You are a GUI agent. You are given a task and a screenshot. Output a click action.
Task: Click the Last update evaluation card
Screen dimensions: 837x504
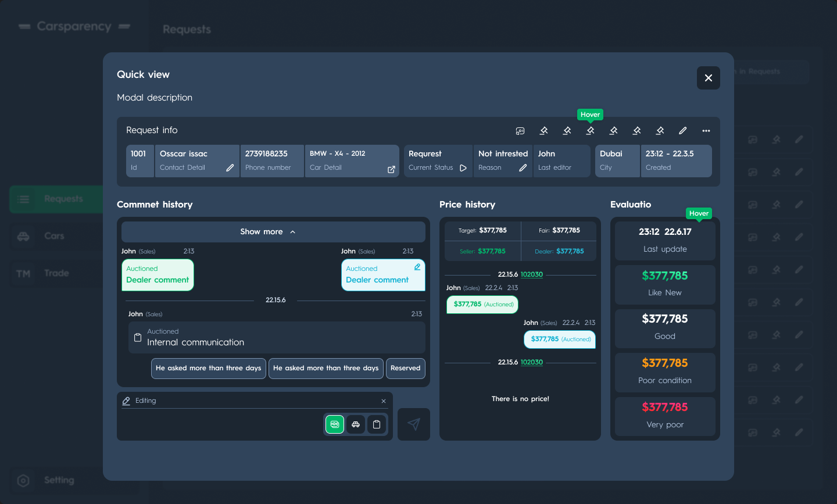coord(665,241)
